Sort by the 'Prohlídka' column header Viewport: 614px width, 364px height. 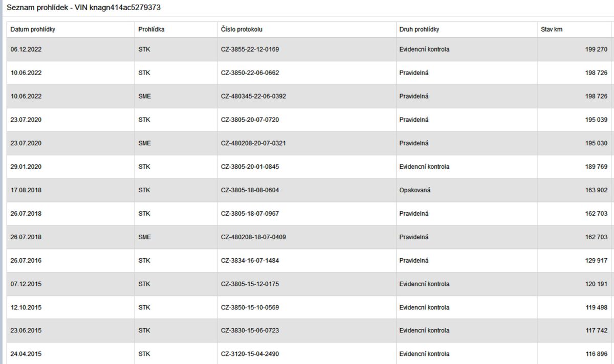[x=151, y=30]
